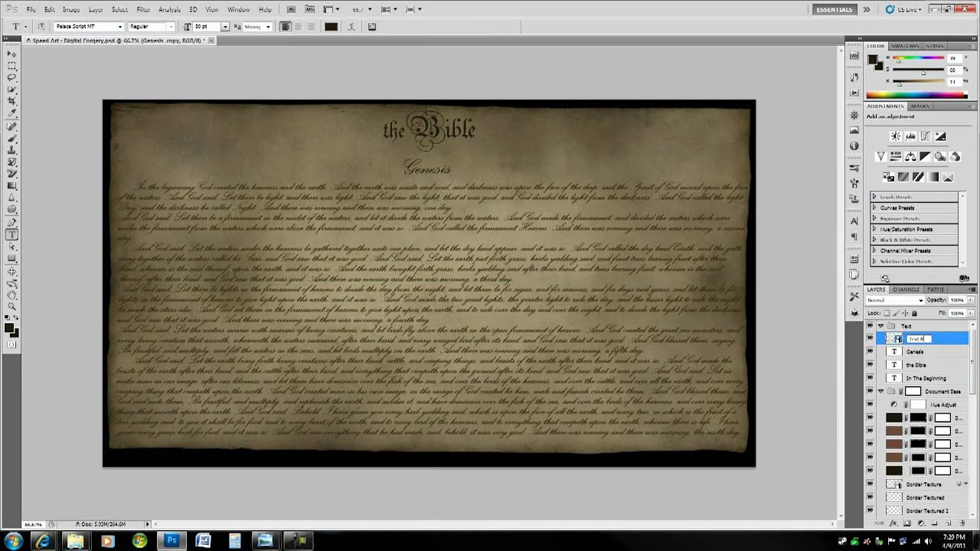Open the Character panel from the dock

854,222
